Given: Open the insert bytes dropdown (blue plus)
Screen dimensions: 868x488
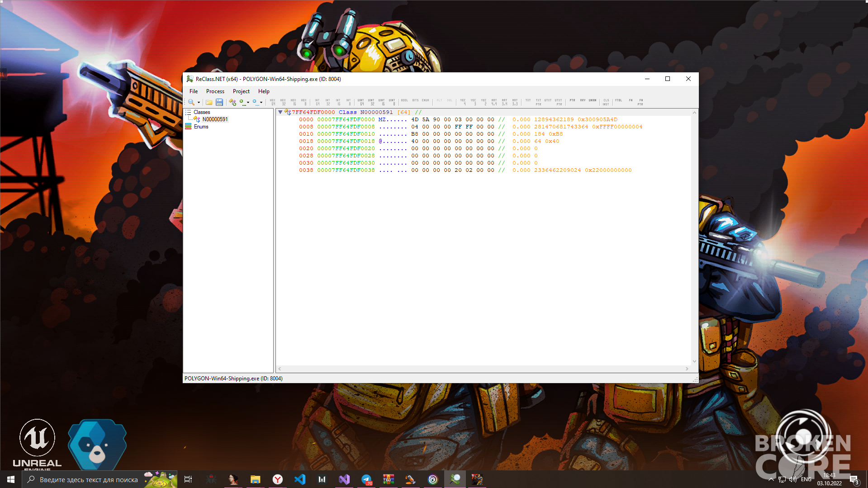Looking at the screenshot, I should click(x=257, y=102).
